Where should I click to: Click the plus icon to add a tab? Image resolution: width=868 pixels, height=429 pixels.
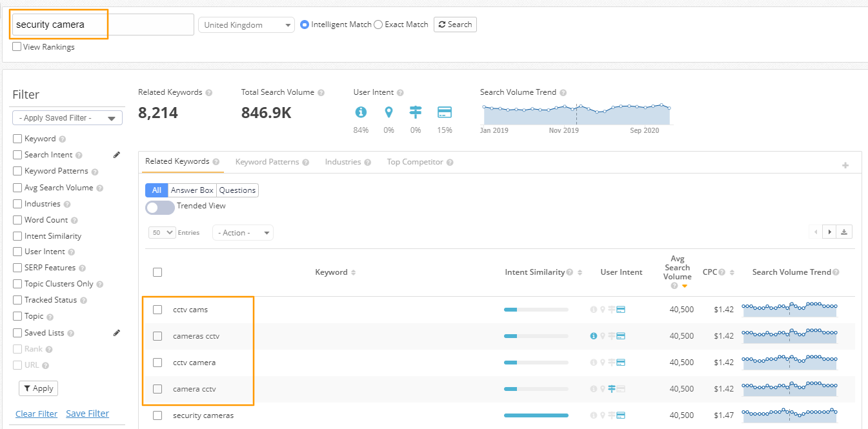click(x=845, y=166)
